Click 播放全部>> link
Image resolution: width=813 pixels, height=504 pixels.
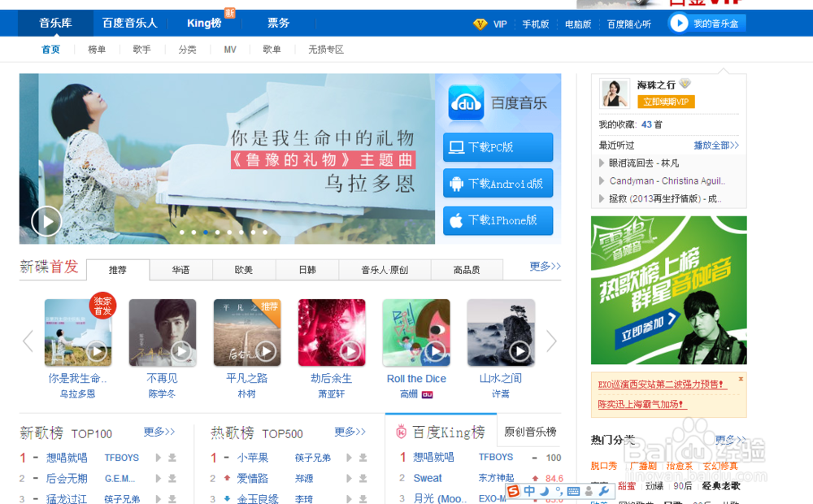(716, 146)
